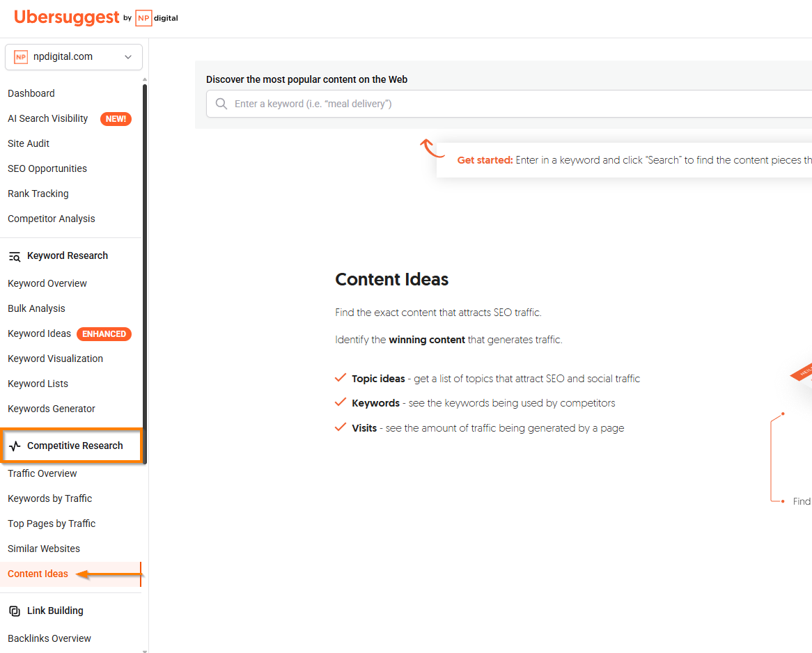This screenshot has height=653, width=812.
Task: Open Keywords Generator
Action: (52, 409)
